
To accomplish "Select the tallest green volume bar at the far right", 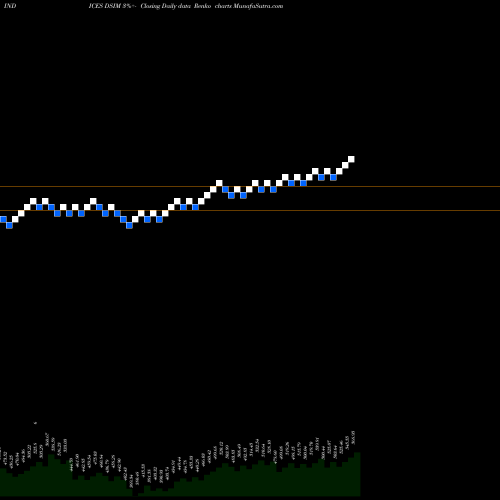I will click(357, 474).
